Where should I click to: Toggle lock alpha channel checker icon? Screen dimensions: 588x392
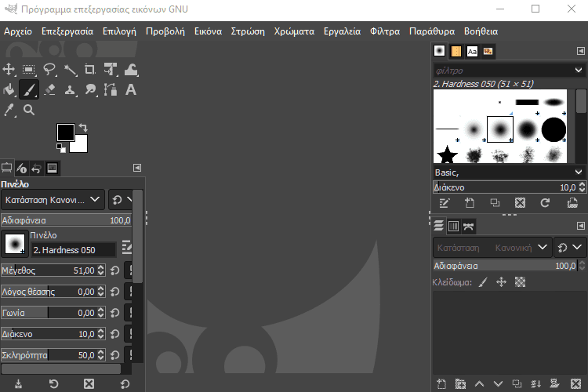point(520,281)
